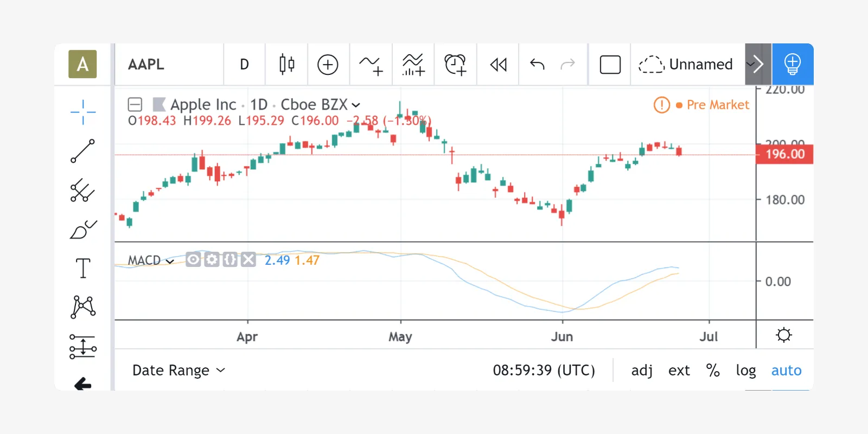Click the compare or add symbol button

coord(328,65)
